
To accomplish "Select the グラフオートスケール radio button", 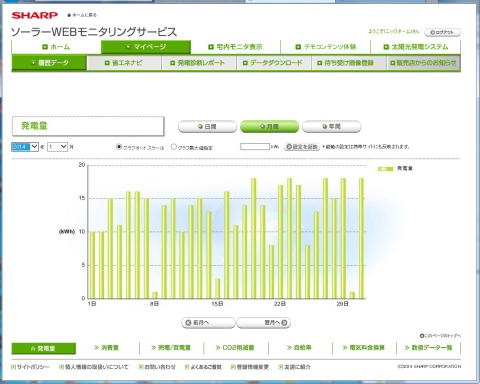I will (x=119, y=147).
